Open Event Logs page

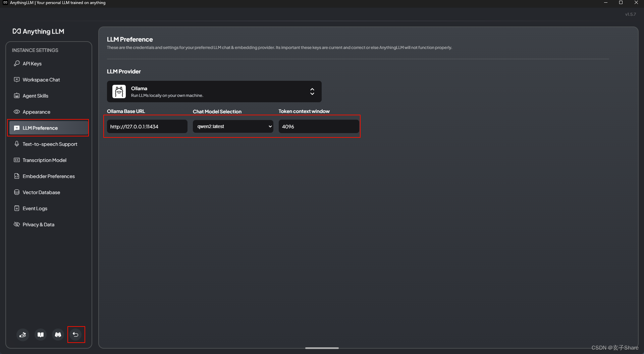[x=49, y=208]
